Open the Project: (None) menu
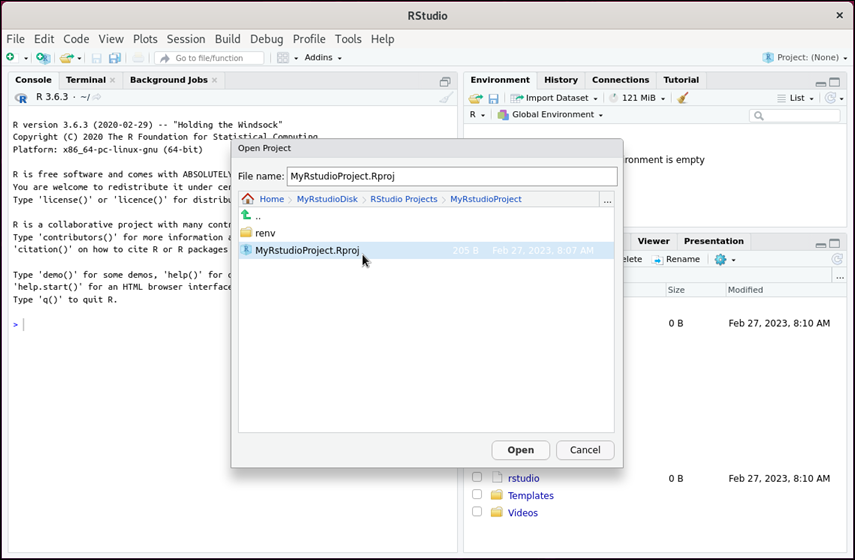The width and height of the screenshot is (855, 560). [x=805, y=57]
